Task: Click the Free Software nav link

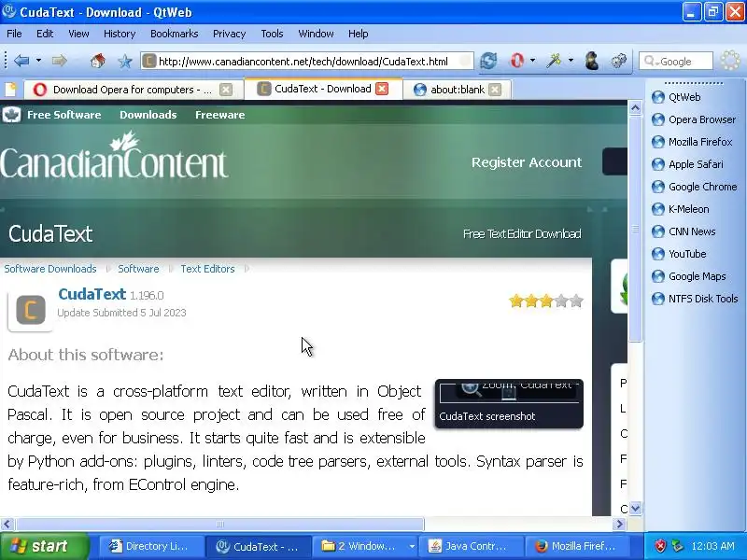Action: click(63, 115)
